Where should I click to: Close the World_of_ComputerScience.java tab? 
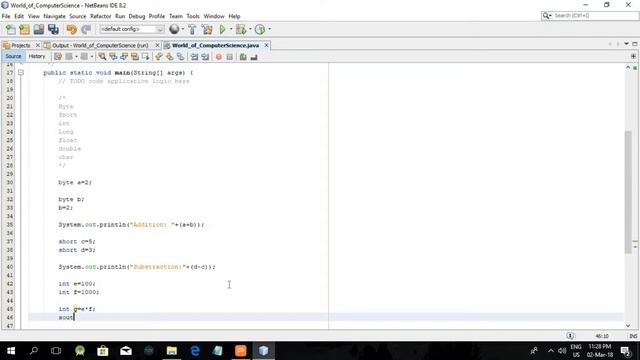[267, 45]
